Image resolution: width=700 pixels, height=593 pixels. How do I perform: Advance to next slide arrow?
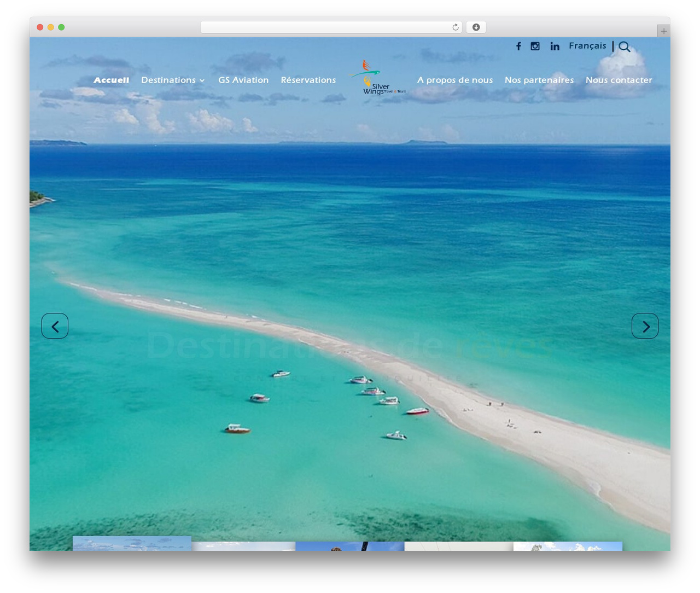tap(645, 326)
